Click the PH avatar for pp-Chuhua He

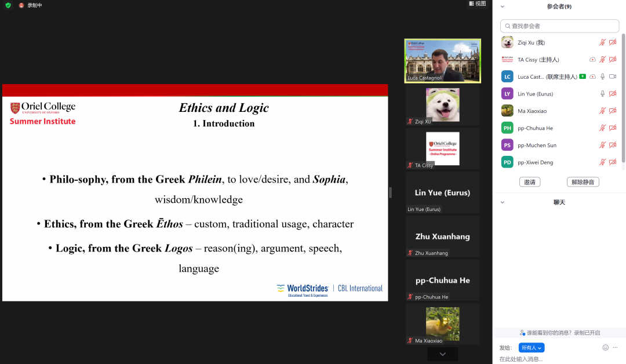507,128
